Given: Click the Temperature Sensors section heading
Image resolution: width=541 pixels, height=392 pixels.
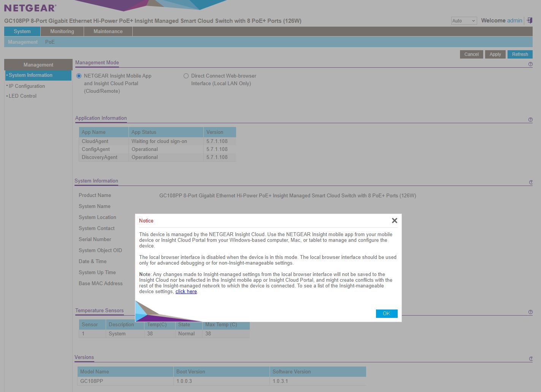Looking at the screenshot, I should 99,311.
